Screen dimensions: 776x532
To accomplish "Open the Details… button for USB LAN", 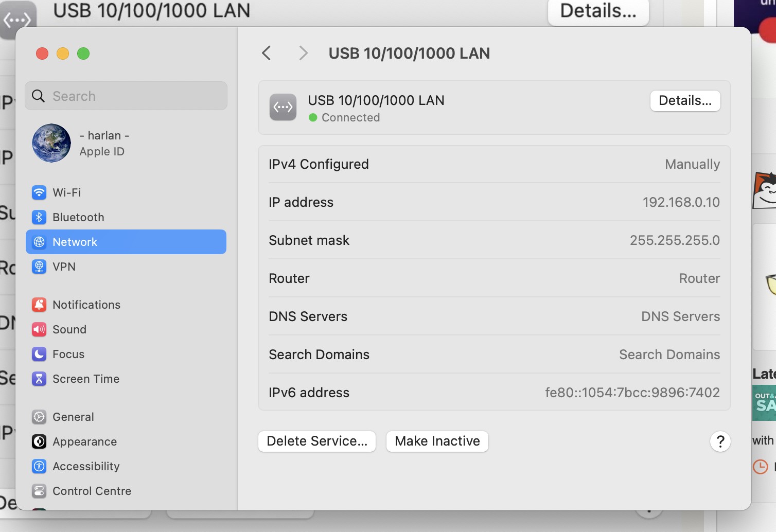I will tap(685, 101).
